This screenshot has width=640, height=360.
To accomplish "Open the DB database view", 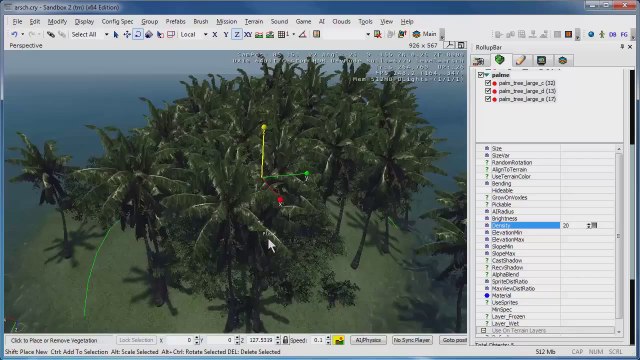I will click(613, 35).
